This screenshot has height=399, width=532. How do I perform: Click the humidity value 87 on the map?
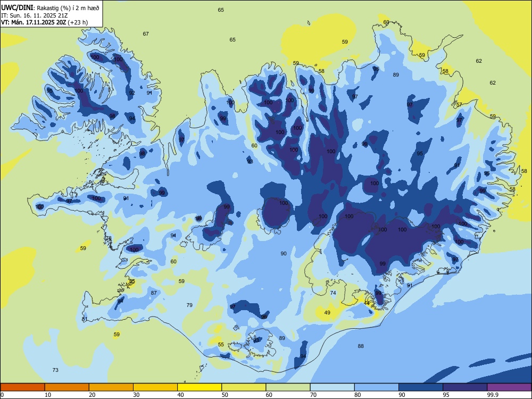click(x=154, y=293)
